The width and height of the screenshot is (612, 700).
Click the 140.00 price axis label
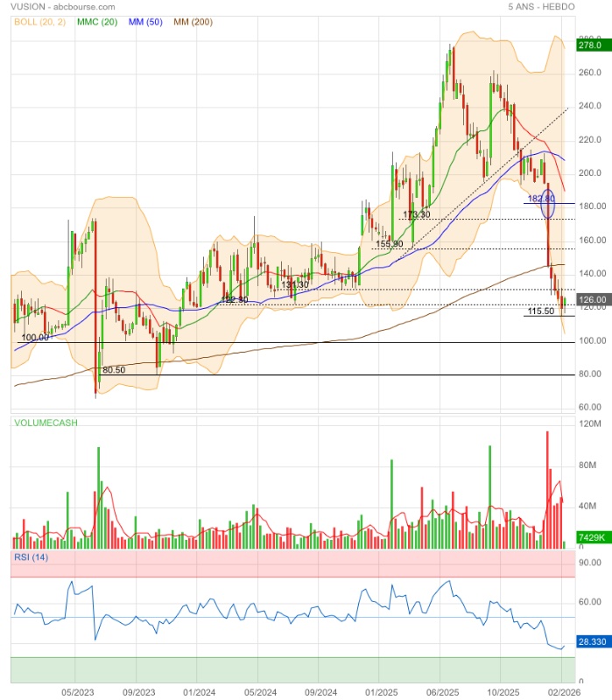[x=592, y=274]
